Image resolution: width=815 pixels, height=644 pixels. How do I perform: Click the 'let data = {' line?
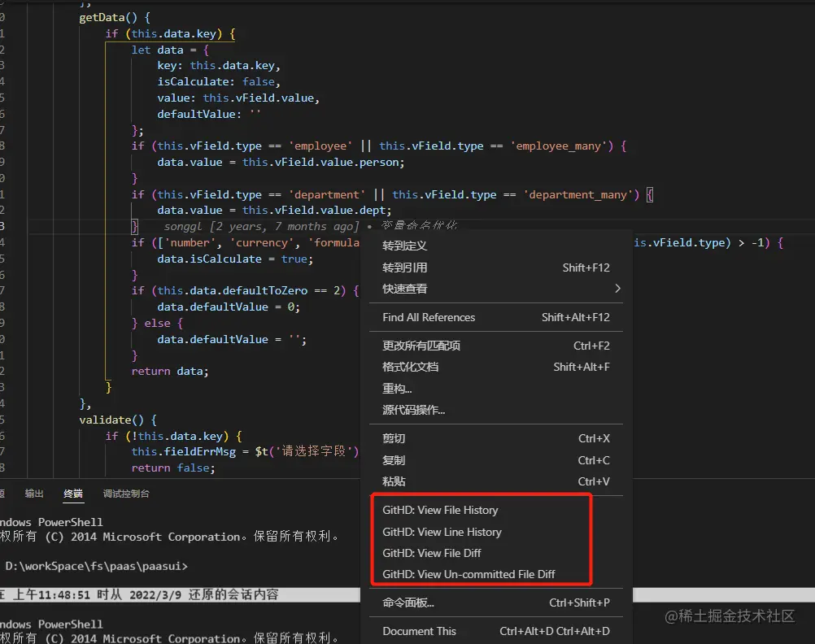click(x=170, y=50)
